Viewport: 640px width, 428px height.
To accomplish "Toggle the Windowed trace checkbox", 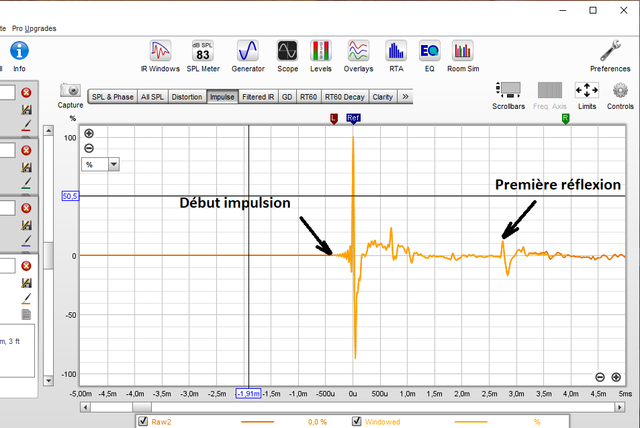I will coord(356,421).
